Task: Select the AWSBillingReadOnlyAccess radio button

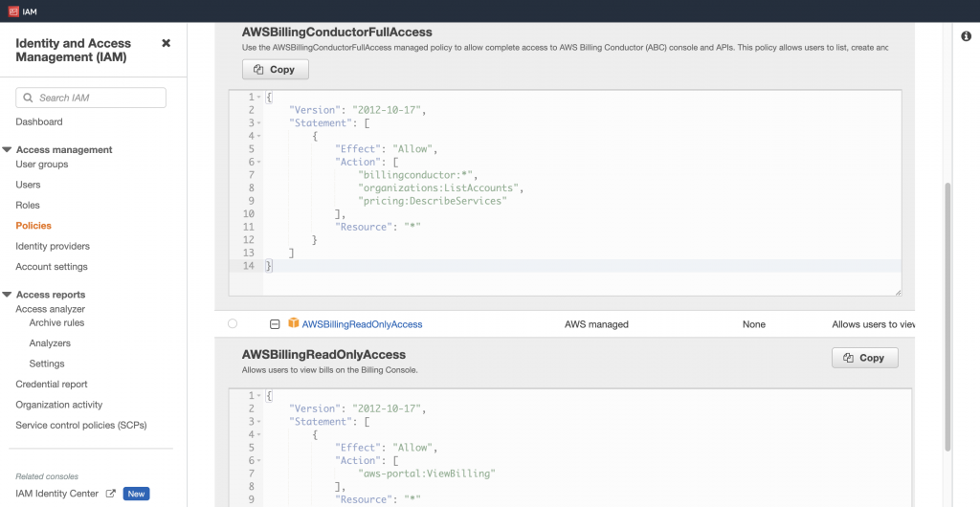Action: [233, 324]
